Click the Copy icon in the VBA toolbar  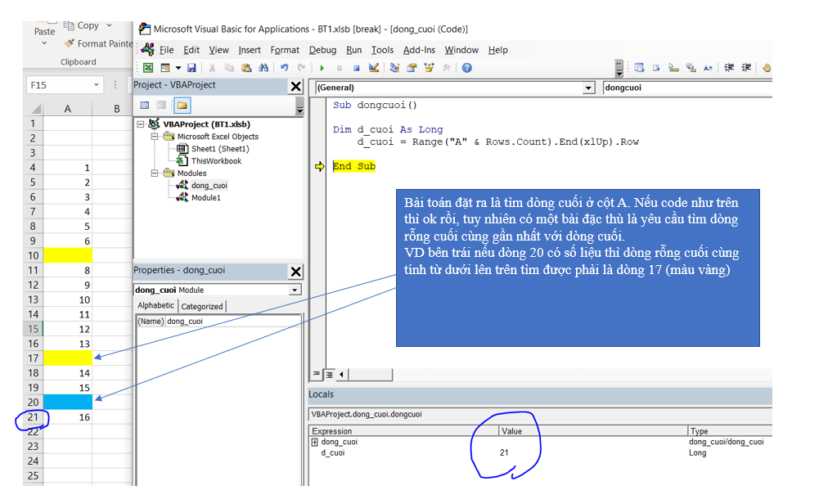tap(229, 68)
